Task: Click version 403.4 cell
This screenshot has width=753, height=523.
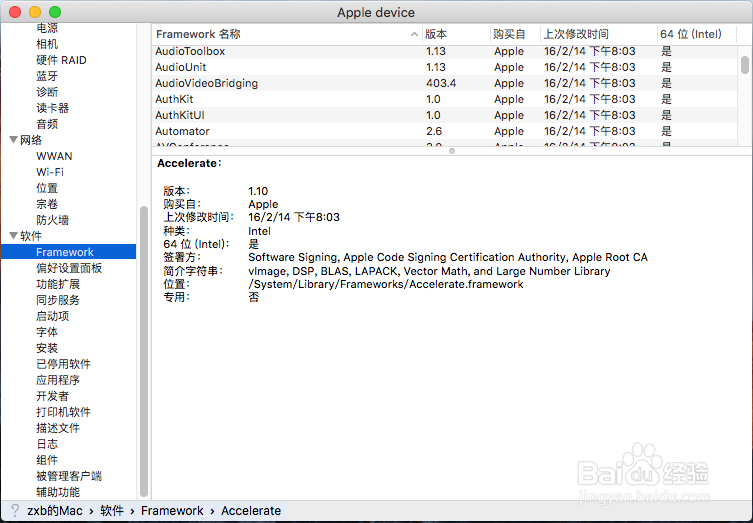Action: click(441, 83)
